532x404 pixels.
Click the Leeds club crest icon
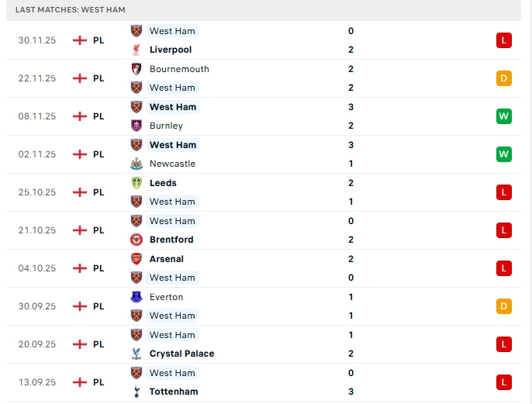[x=136, y=183]
